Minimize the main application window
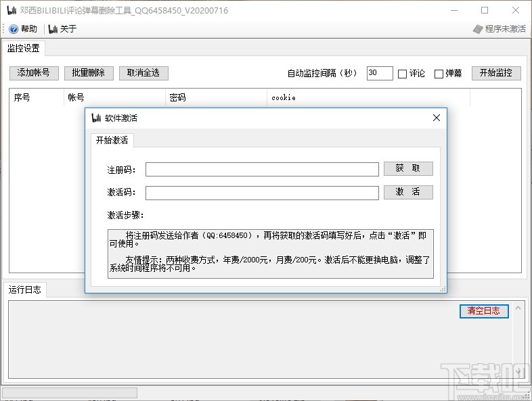 [454, 11]
